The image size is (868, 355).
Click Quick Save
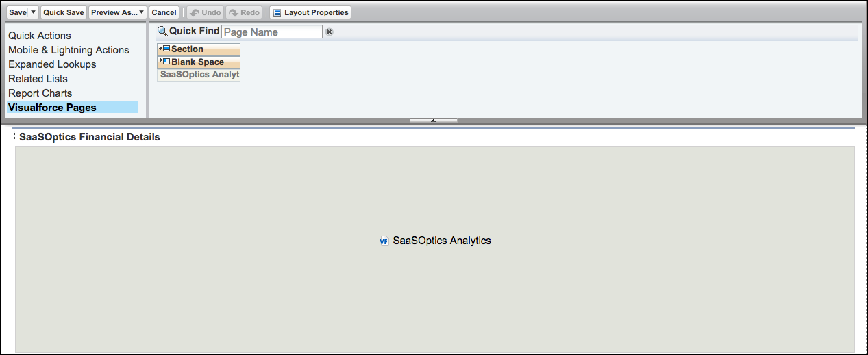click(64, 12)
